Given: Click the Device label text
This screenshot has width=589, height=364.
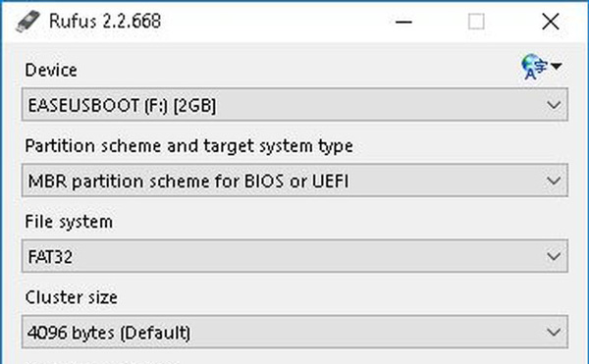Looking at the screenshot, I should [51, 71].
